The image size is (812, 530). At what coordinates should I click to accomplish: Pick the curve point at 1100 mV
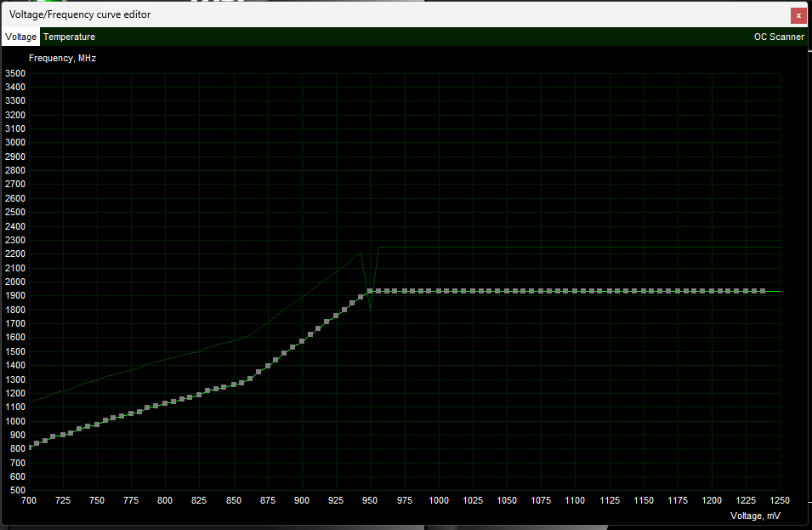pyautogui.click(x=575, y=291)
